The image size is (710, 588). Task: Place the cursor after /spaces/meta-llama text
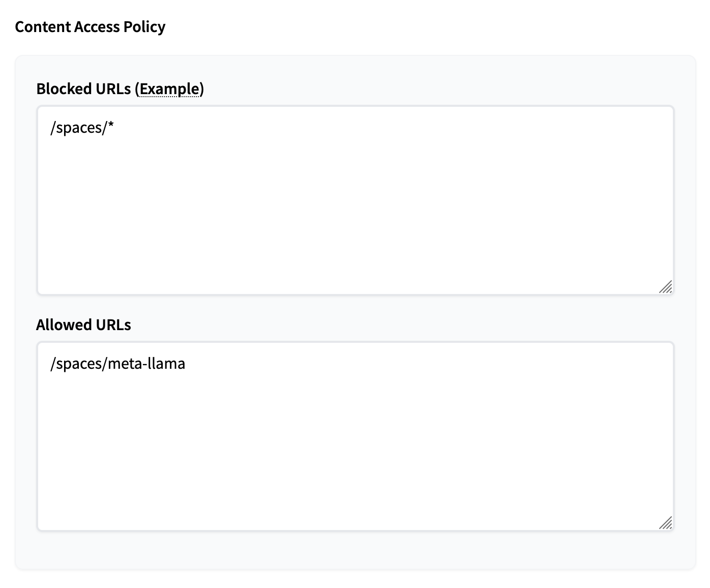[x=189, y=364]
